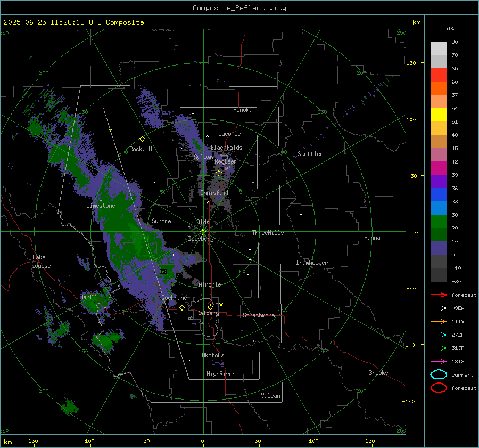This screenshot has height=448, width=479.
Task: Click the yellow diamond marker at RedDeer
Action: click(x=219, y=173)
